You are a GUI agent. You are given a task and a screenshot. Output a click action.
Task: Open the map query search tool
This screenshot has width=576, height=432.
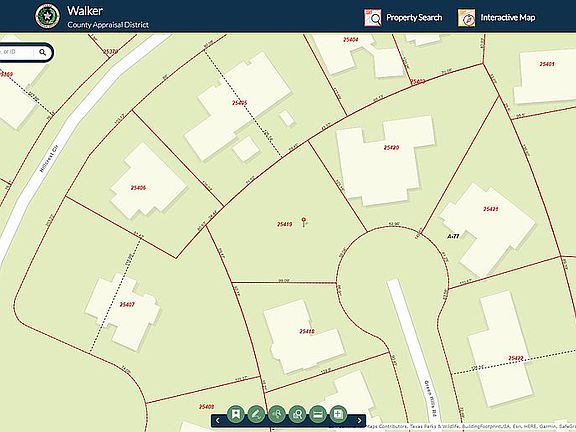pyautogui.click(x=297, y=414)
